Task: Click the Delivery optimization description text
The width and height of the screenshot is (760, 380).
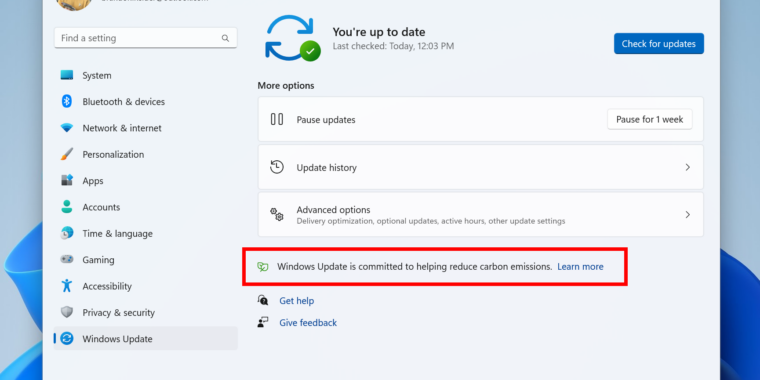Action: coord(431,221)
